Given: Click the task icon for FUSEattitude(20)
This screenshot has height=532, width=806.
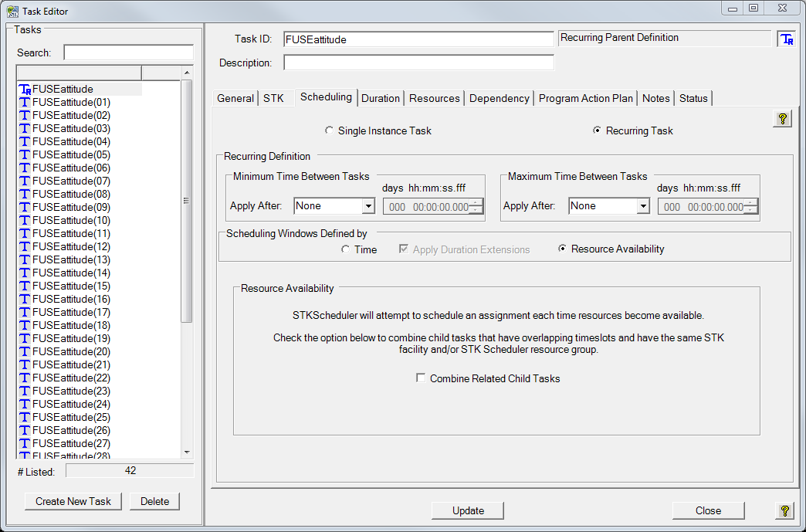Looking at the screenshot, I should tap(25, 352).
